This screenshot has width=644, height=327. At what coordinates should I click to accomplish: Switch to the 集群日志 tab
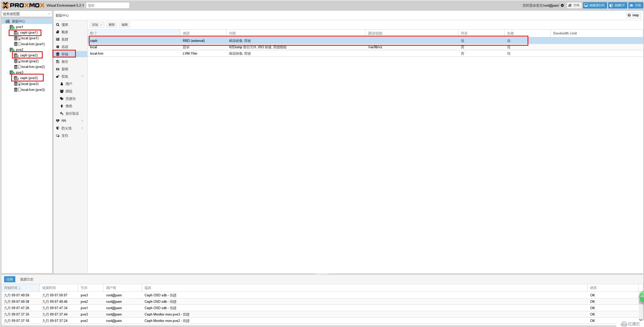pyautogui.click(x=27, y=279)
